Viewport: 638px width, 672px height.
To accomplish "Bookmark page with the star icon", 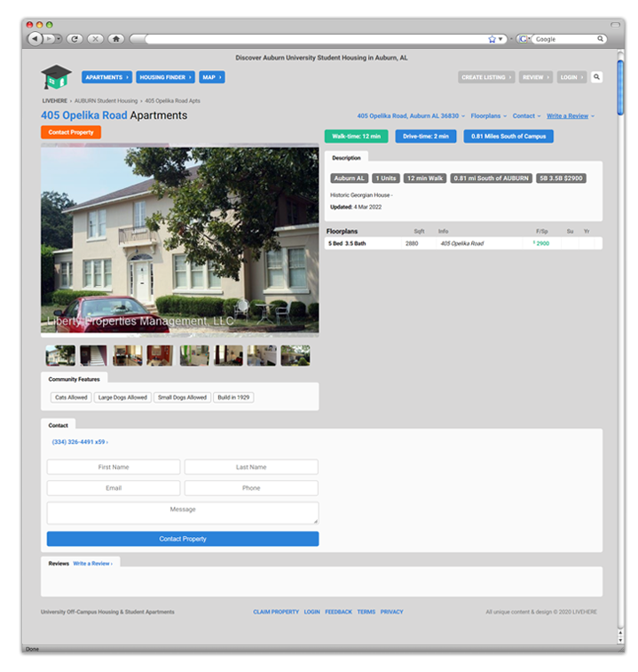I will (492, 39).
